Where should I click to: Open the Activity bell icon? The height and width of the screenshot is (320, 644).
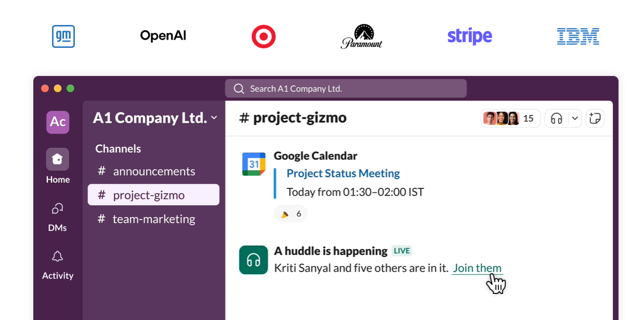(x=57, y=257)
